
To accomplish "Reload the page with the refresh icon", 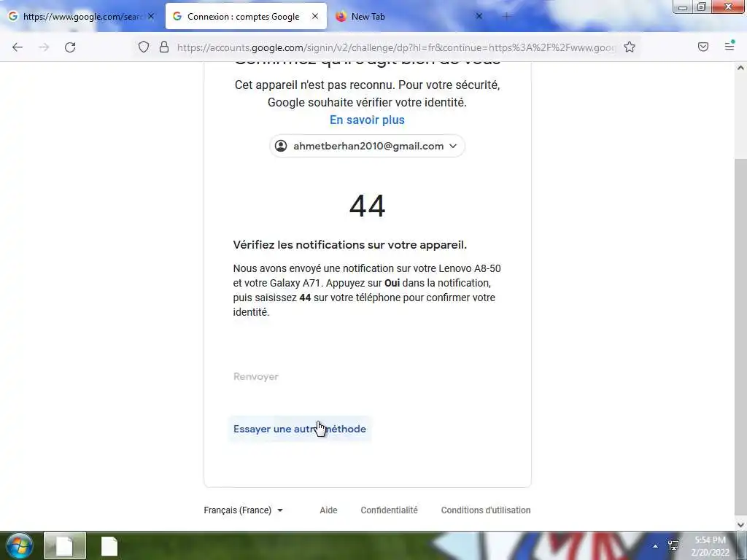I will [x=70, y=47].
